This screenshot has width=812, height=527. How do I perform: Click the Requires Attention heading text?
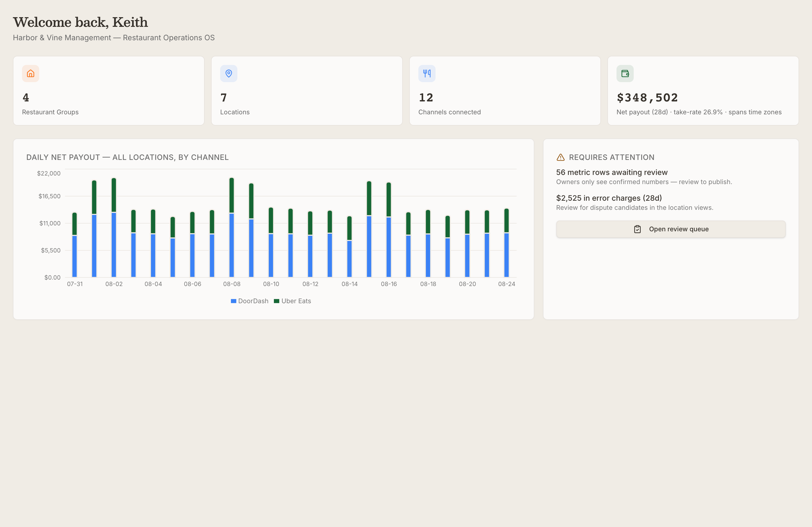click(612, 157)
